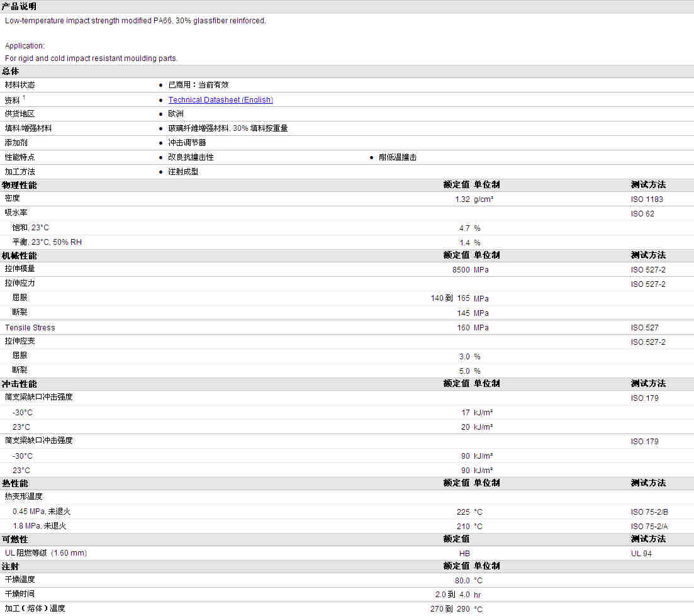Click the 可燃性 section header
This screenshot has width=694, height=616.
[x=14, y=539]
